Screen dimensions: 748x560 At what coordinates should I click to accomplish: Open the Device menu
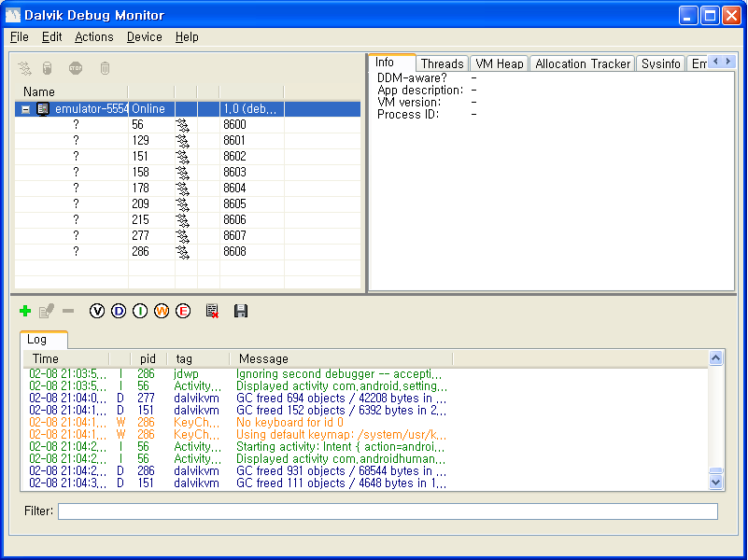(x=145, y=37)
